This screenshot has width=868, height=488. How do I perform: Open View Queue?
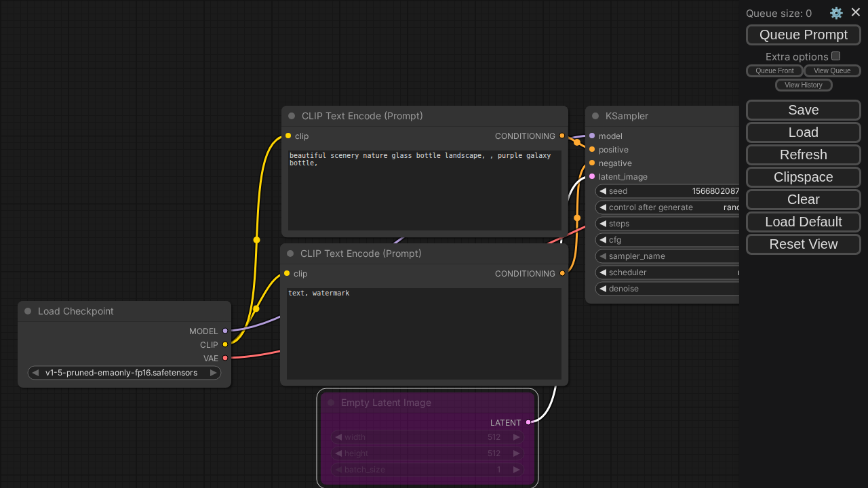[831, 70]
